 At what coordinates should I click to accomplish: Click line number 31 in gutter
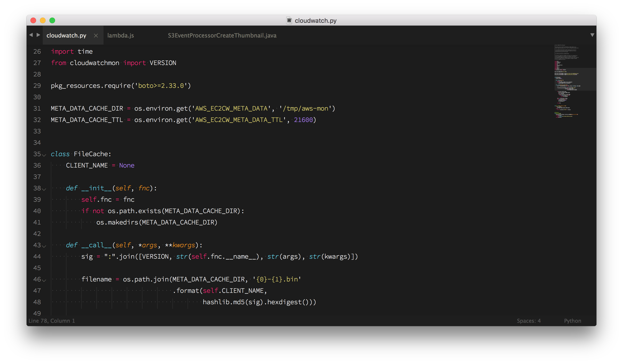click(37, 108)
